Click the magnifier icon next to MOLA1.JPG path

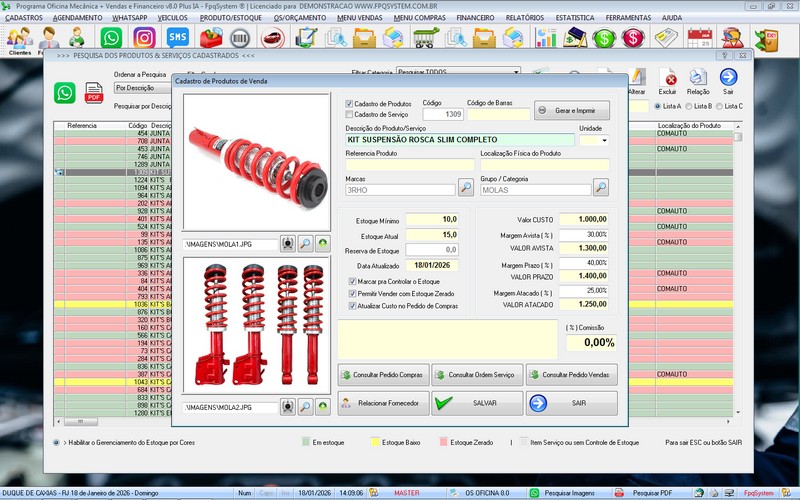[x=306, y=243]
